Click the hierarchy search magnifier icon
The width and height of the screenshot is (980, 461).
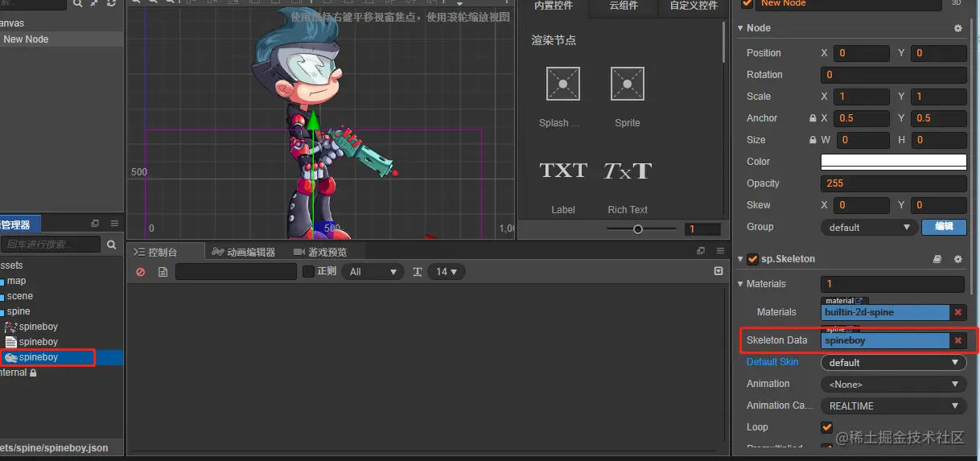coord(78,3)
